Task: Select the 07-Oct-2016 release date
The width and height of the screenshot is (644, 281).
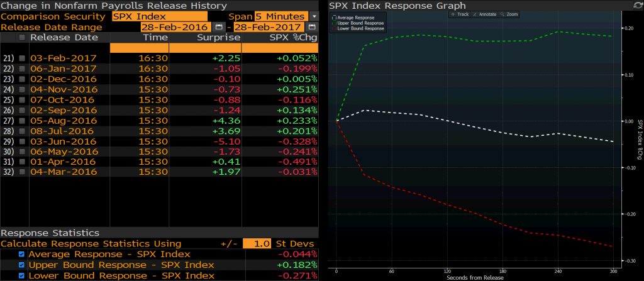Action: [x=62, y=100]
